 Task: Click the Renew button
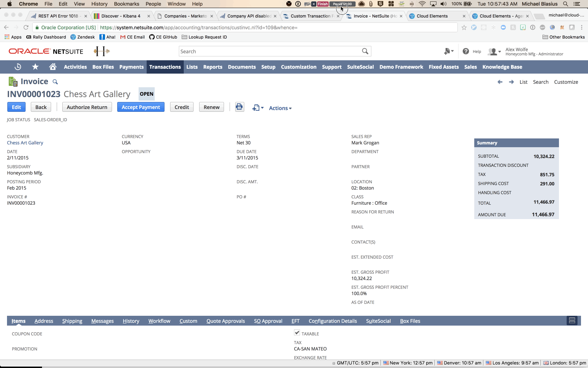point(212,107)
